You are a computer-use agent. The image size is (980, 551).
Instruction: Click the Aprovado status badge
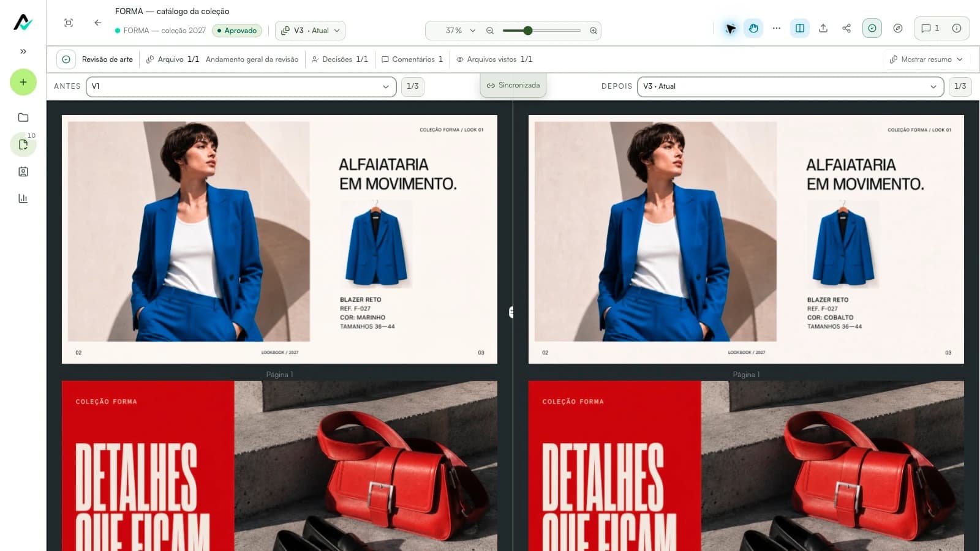237,31
